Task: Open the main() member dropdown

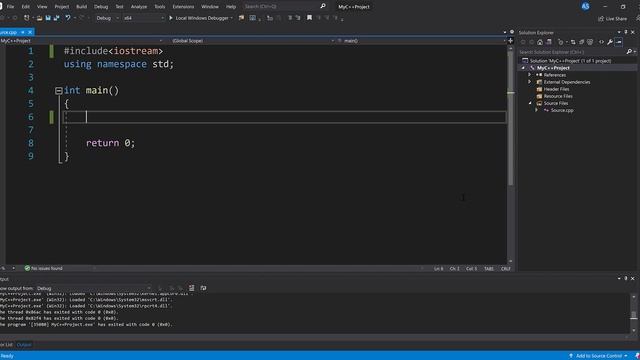Action: pyautogui.click(x=422, y=40)
